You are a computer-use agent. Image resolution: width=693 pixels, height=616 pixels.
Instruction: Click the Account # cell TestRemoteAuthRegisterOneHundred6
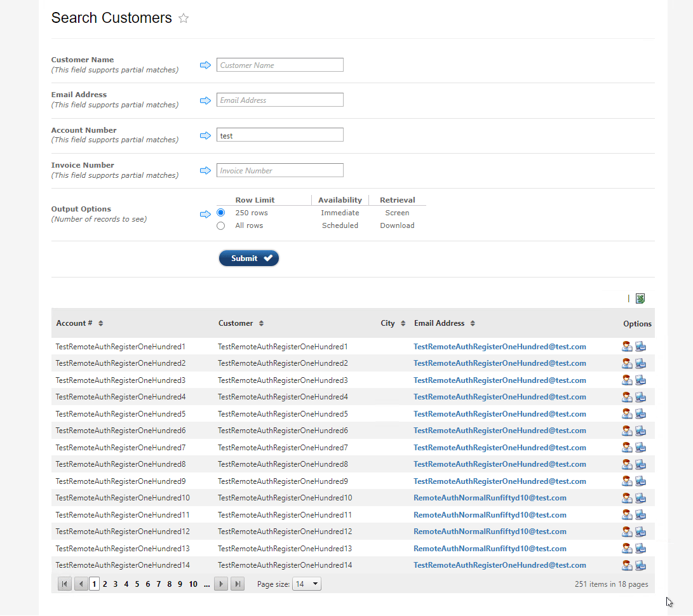click(x=121, y=431)
